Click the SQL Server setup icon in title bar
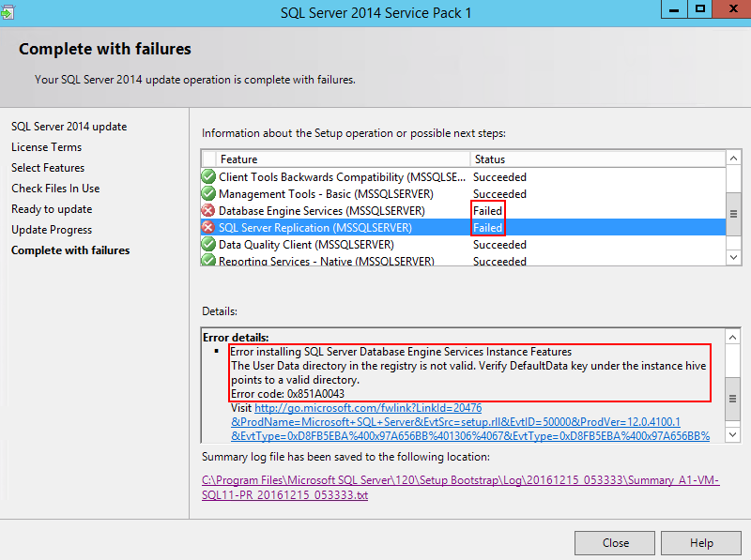Screen dimensions: 751x560 coord(7,11)
